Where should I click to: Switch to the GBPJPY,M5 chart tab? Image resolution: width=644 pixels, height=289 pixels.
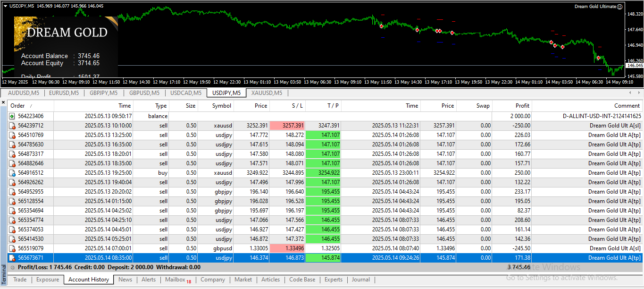click(x=104, y=93)
